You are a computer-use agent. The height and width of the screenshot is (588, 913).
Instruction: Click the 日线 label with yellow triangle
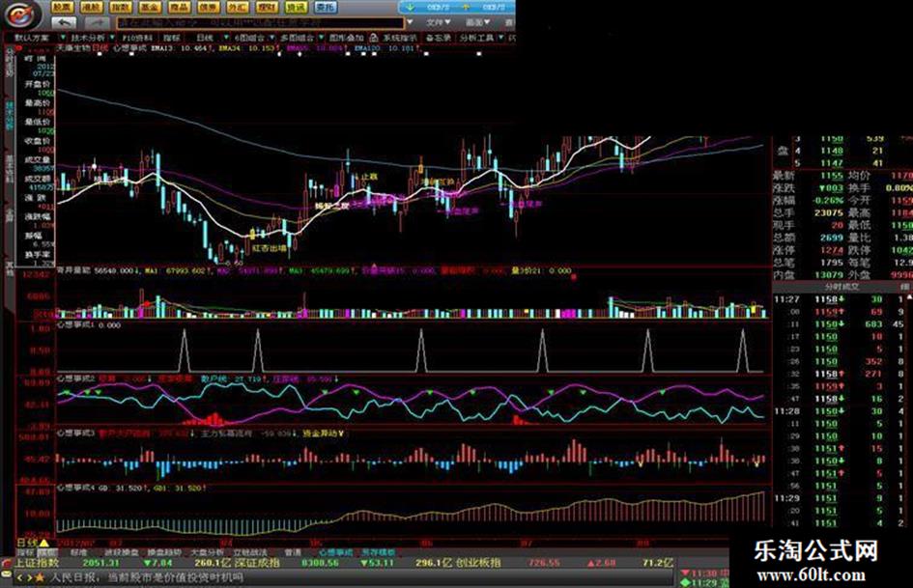pos(33,543)
